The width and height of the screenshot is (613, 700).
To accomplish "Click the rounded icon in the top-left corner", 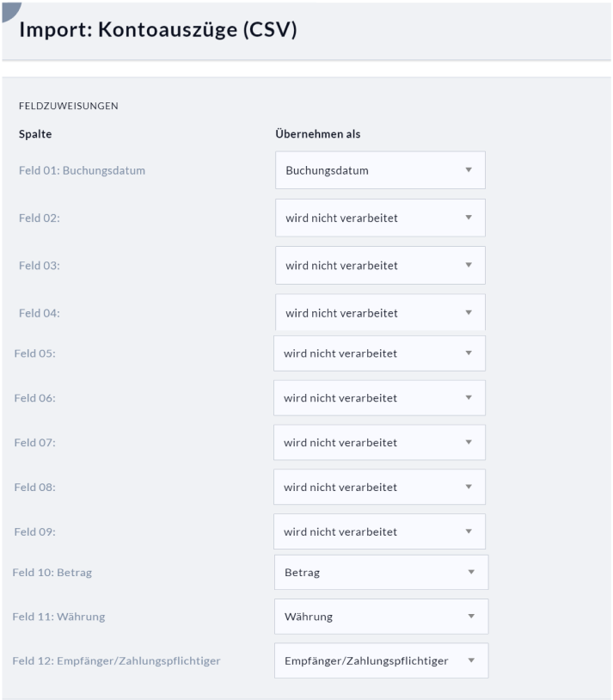I will [10, 7].
